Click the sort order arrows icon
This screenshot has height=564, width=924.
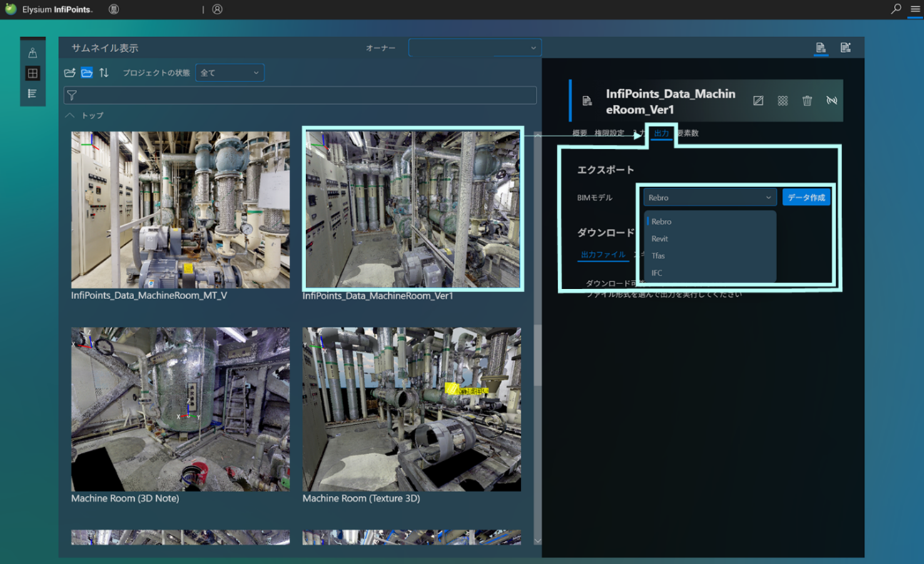104,73
